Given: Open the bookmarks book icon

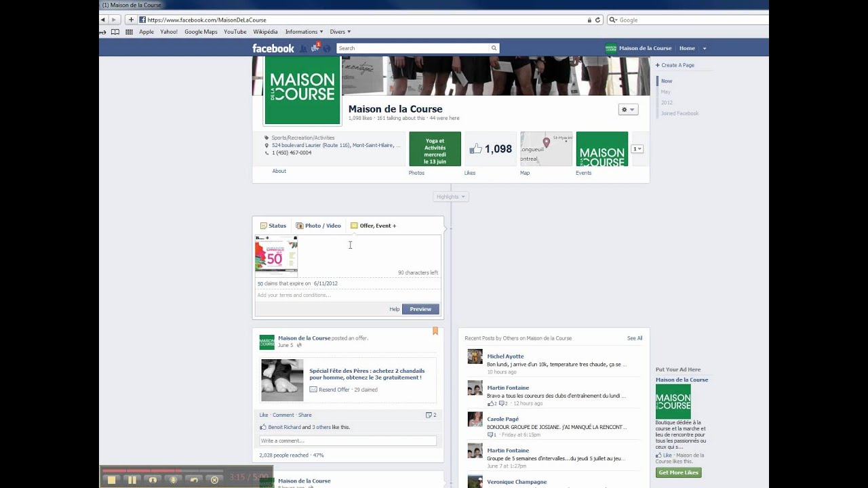Looking at the screenshot, I should tap(115, 32).
